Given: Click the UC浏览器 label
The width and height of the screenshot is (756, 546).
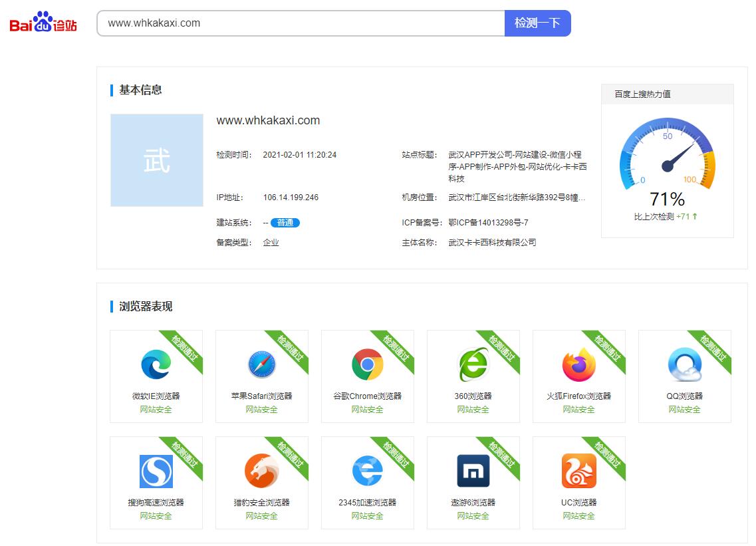Looking at the screenshot, I should coord(578,503).
